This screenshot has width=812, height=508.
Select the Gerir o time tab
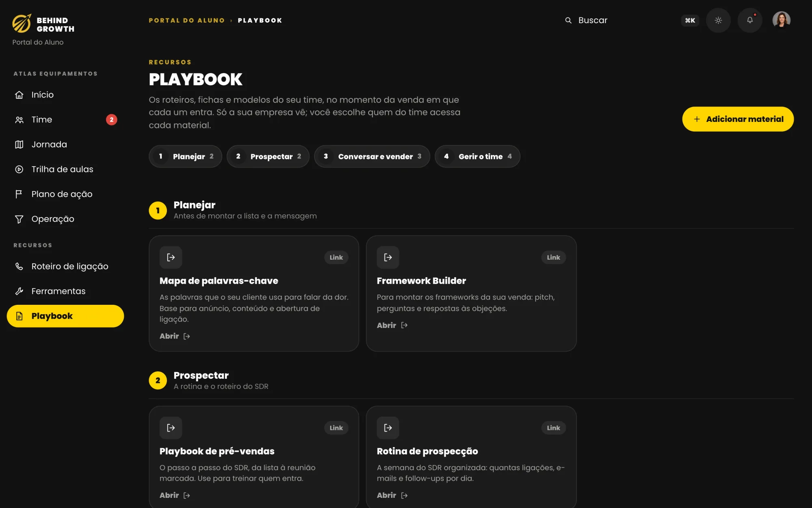477,156
